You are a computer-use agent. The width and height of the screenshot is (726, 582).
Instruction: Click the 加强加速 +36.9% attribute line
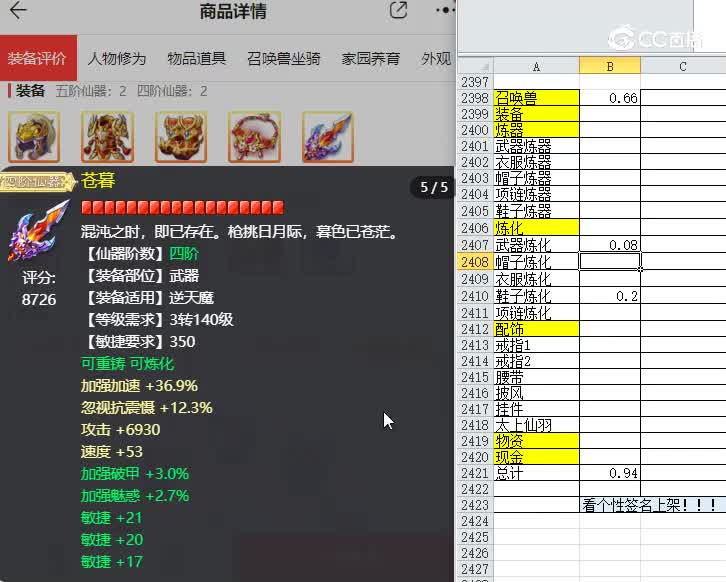139,386
